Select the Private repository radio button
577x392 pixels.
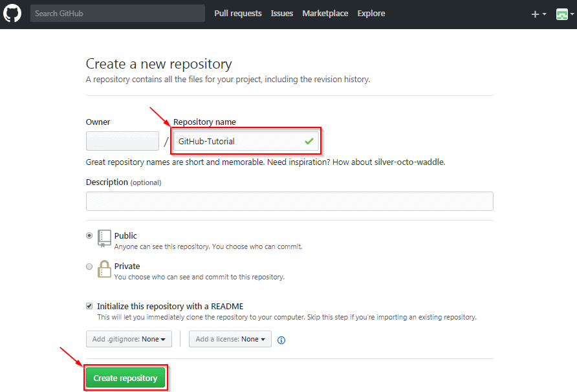point(89,266)
